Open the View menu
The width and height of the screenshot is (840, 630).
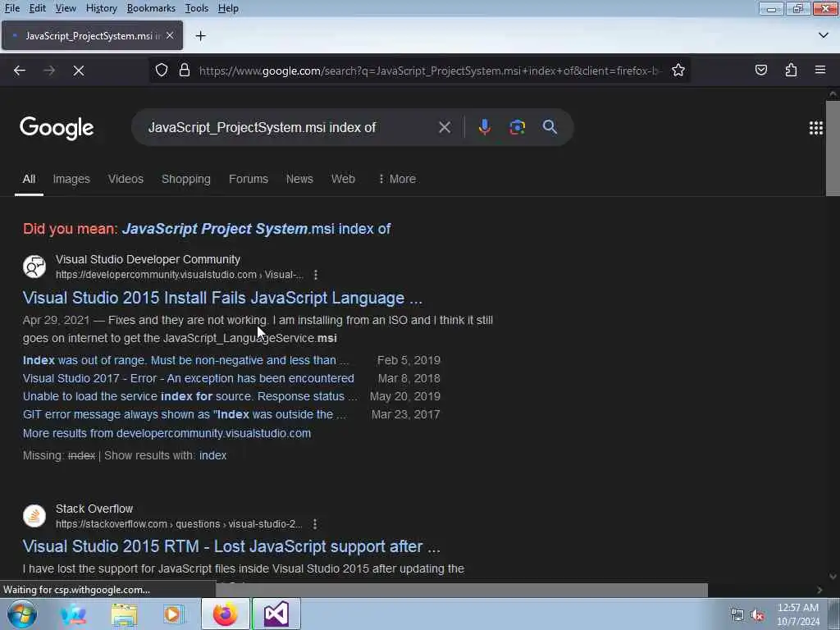click(66, 8)
